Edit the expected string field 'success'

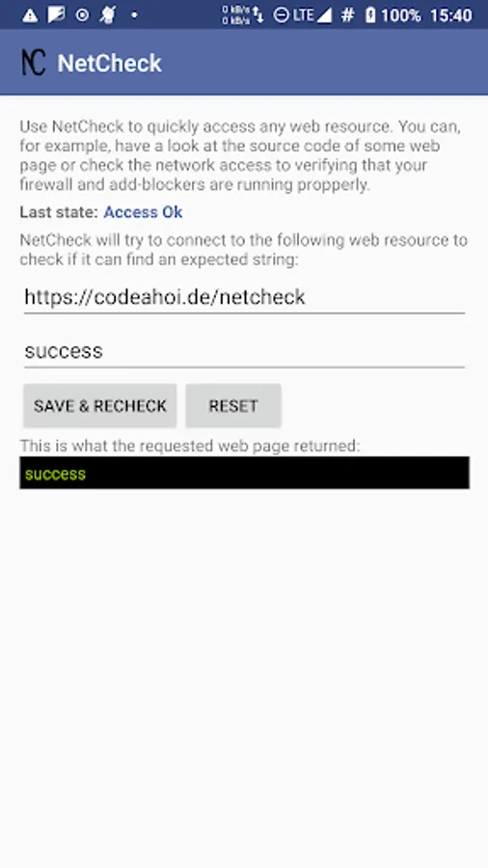point(244,351)
